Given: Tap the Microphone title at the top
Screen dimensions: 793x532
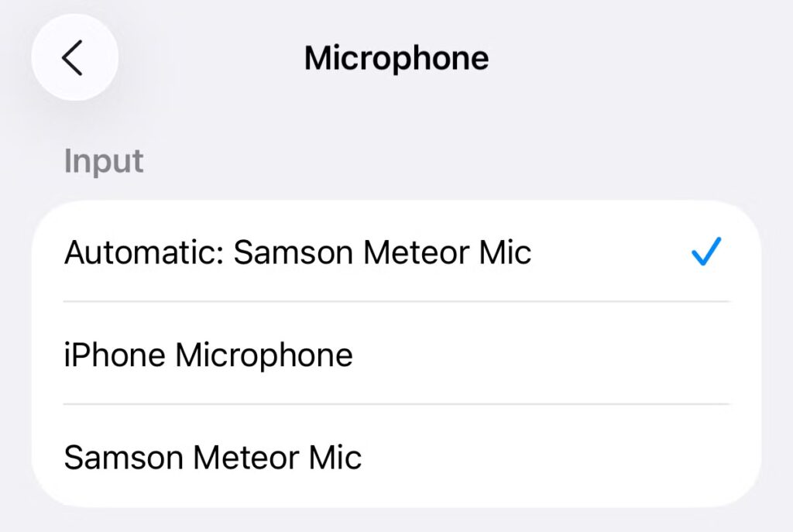Looking at the screenshot, I should pos(396,57).
